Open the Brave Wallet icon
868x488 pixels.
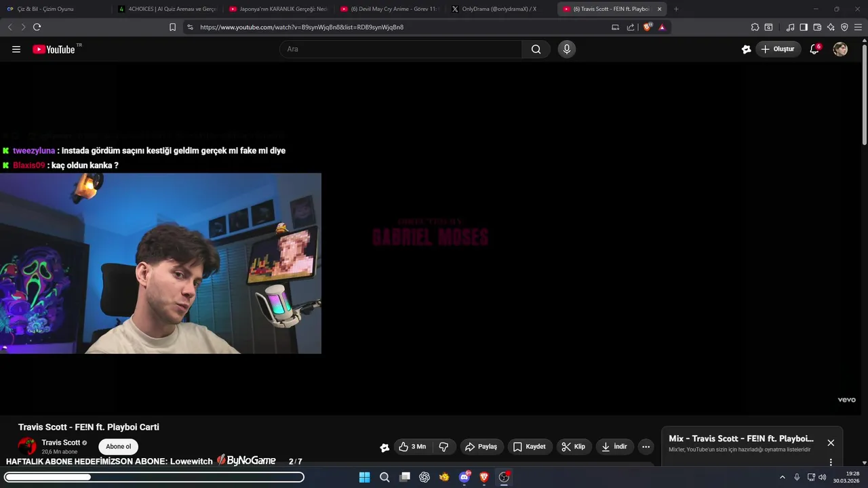pos(817,27)
